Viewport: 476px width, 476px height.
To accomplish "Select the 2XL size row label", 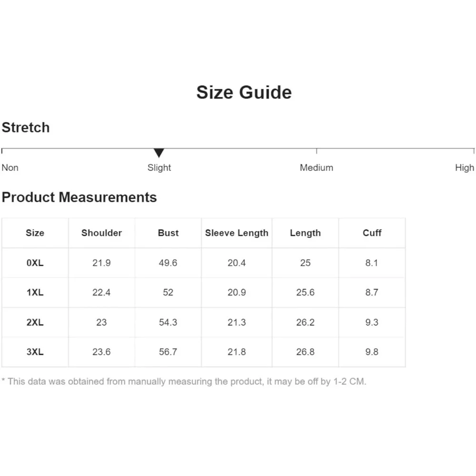I will [x=35, y=322].
